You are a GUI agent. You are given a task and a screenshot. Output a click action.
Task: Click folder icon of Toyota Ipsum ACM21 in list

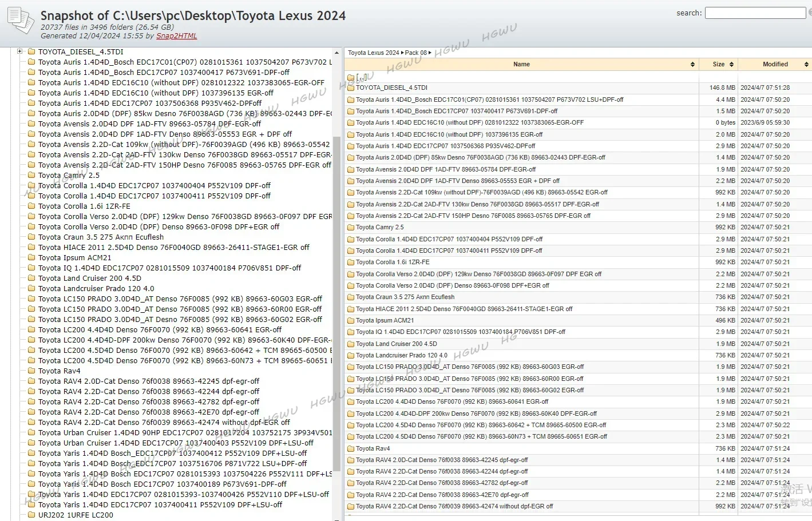pyautogui.click(x=351, y=321)
